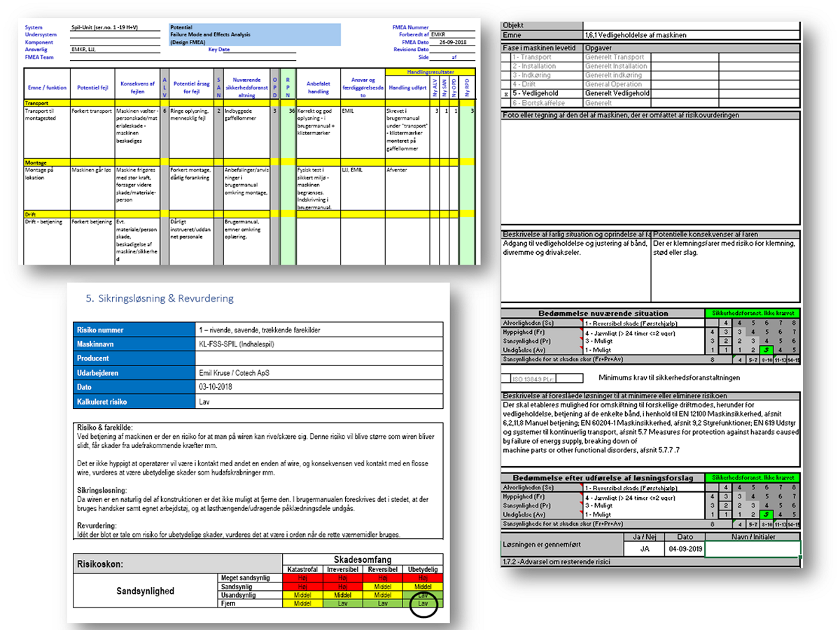The width and height of the screenshot is (840, 630).
Task: Click the JA cell under Ja / Nej
Action: (644, 549)
